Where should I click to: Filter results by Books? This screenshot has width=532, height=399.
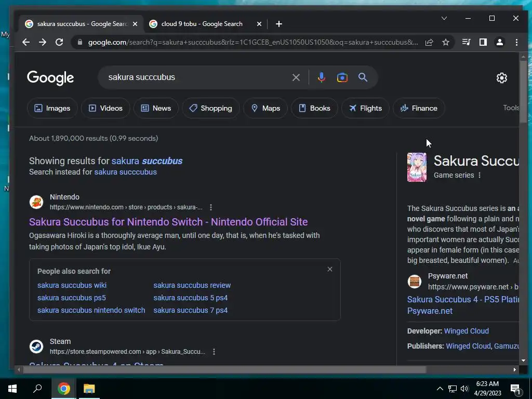tap(314, 108)
